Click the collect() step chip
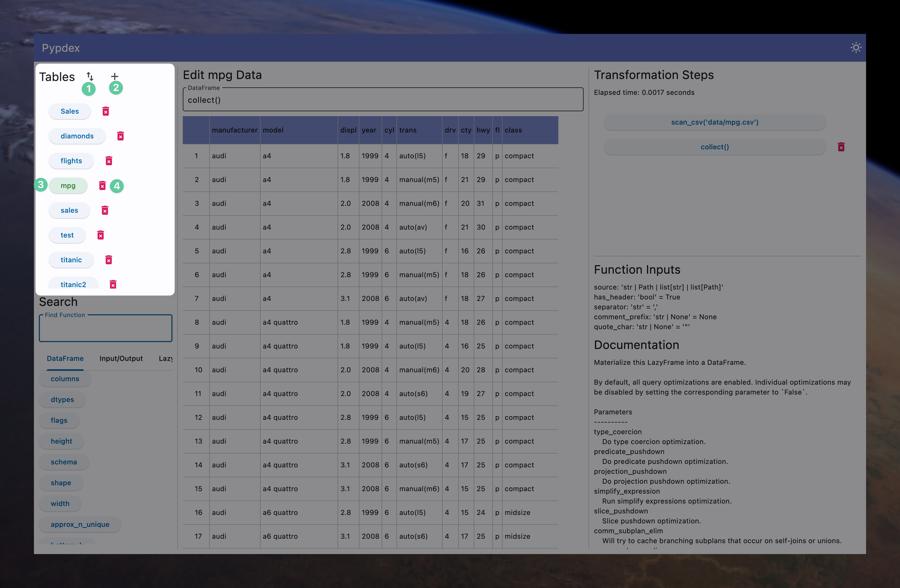The image size is (900, 588). [x=714, y=147]
